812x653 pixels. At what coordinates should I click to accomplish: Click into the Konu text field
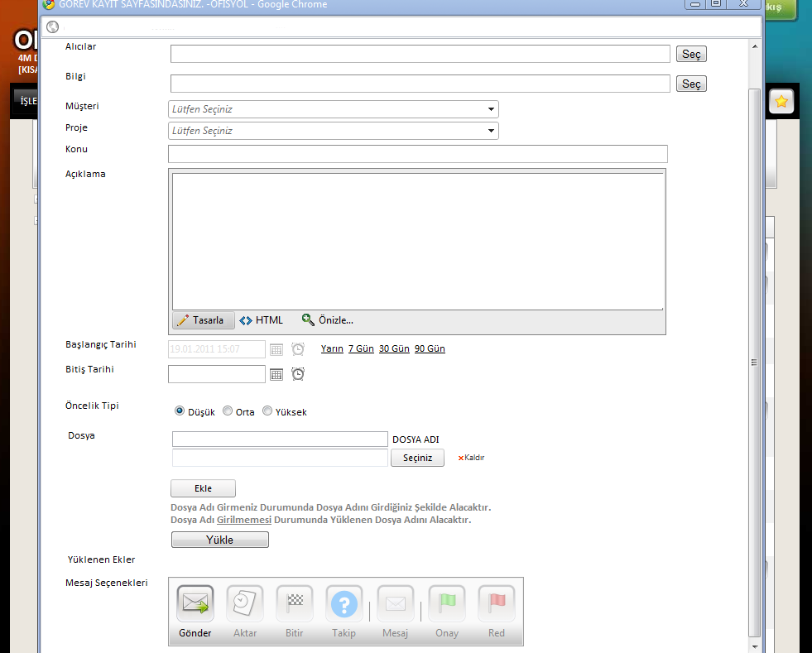tap(417, 154)
